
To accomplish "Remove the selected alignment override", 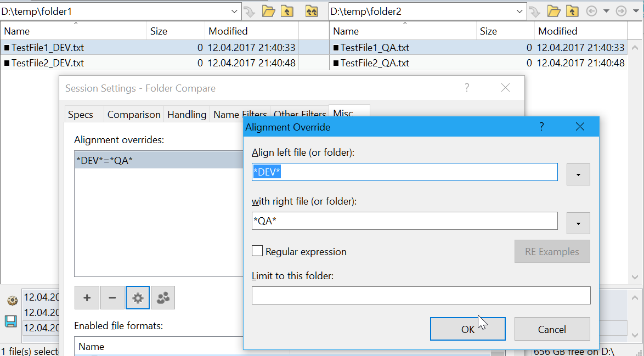I will [x=112, y=298].
